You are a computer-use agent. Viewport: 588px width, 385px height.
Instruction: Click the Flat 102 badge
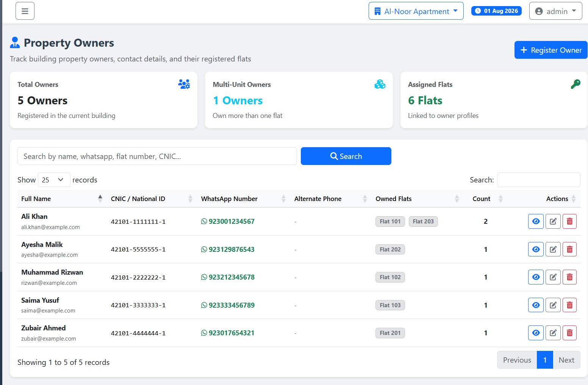[x=390, y=277]
